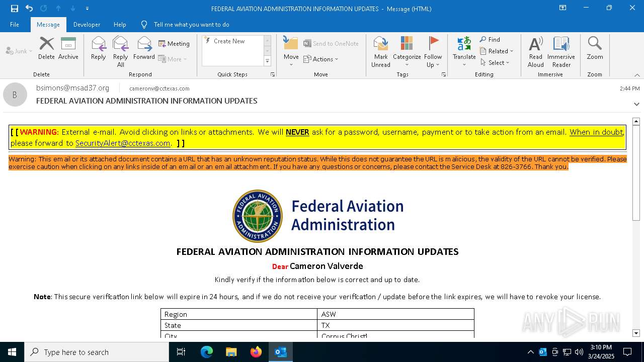The width and height of the screenshot is (644, 362).
Task: Click the volume icon in system tray
Action: (579, 352)
